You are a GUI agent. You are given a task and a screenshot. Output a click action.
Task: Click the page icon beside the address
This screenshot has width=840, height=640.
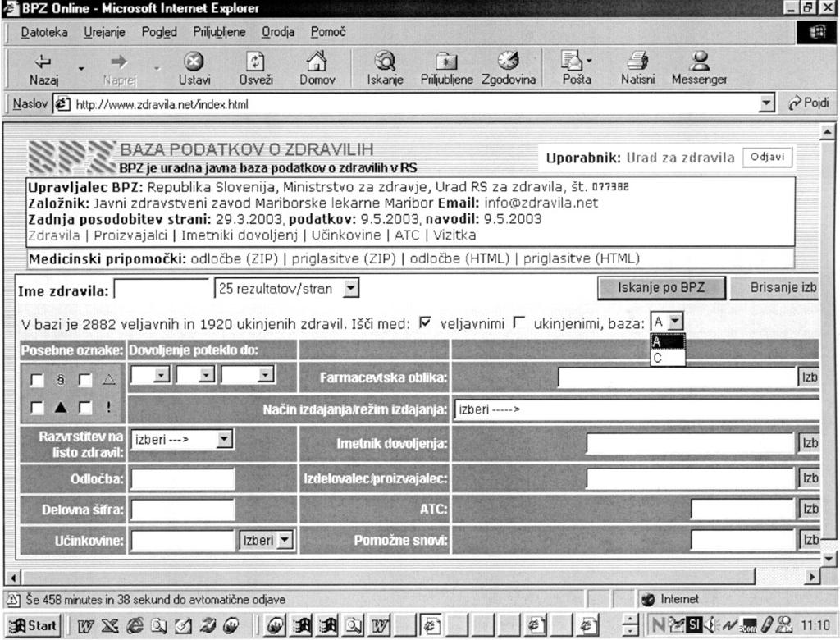click(x=62, y=103)
